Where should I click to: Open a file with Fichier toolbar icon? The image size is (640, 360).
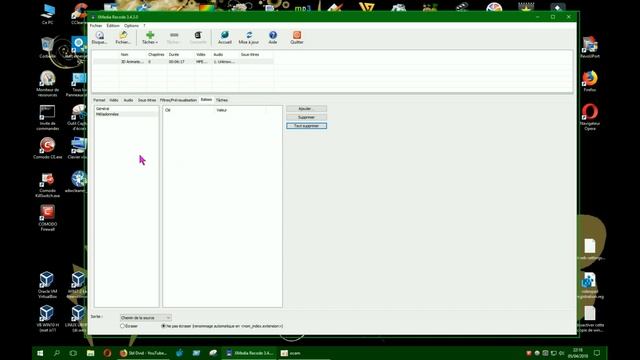123,37
